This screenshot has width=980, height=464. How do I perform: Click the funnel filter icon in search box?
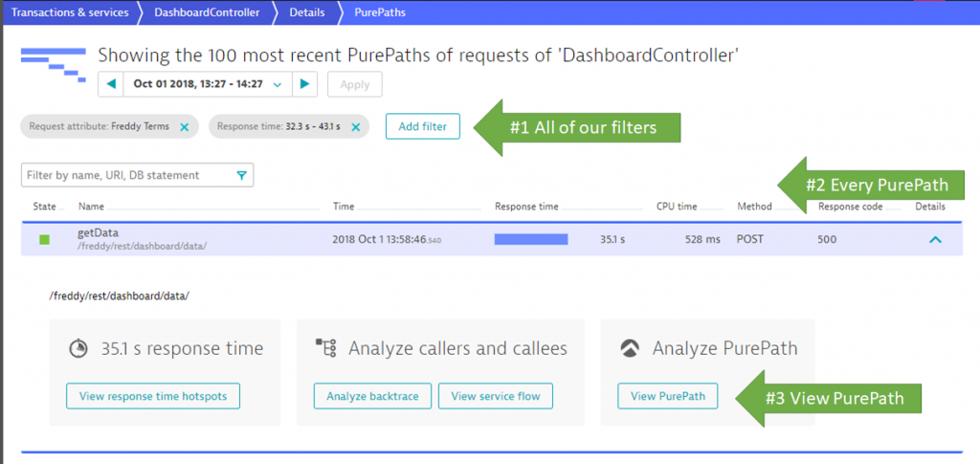click(x=242, y=175)
